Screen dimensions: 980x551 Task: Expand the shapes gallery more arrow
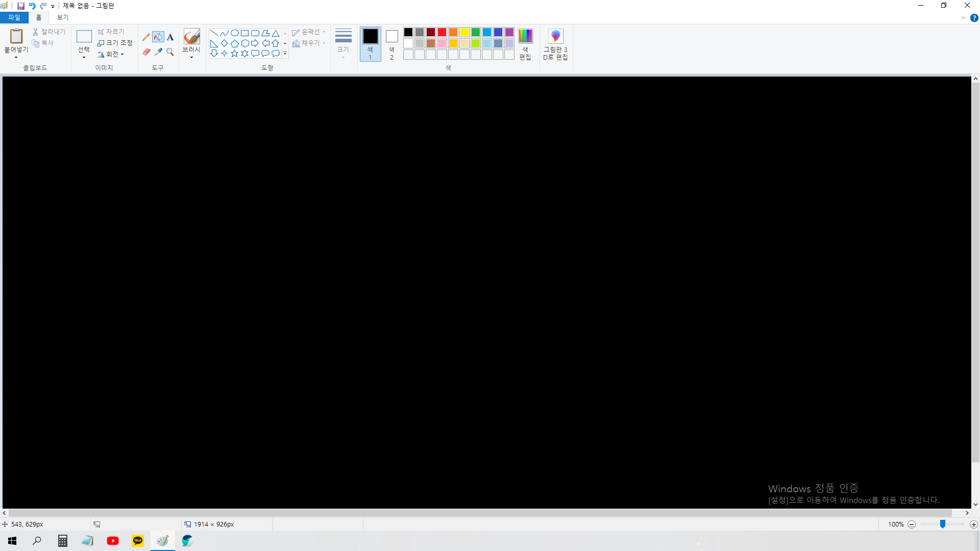click(285, 54)
